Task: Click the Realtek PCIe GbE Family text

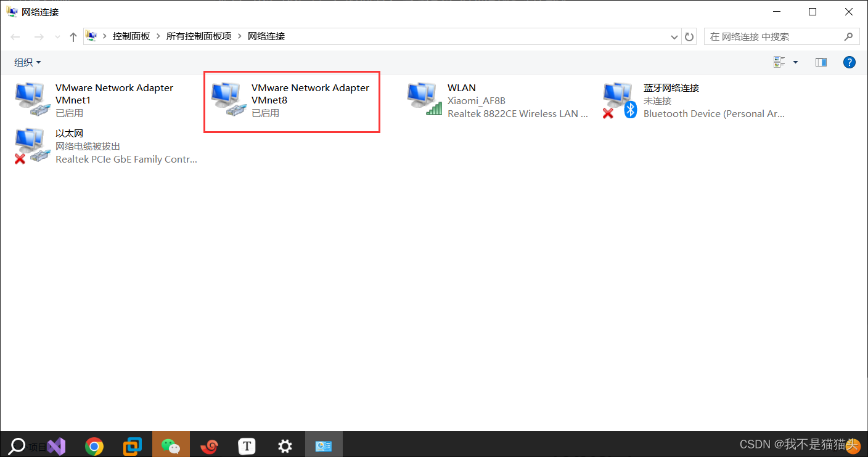Action: (x=126, y=159)
